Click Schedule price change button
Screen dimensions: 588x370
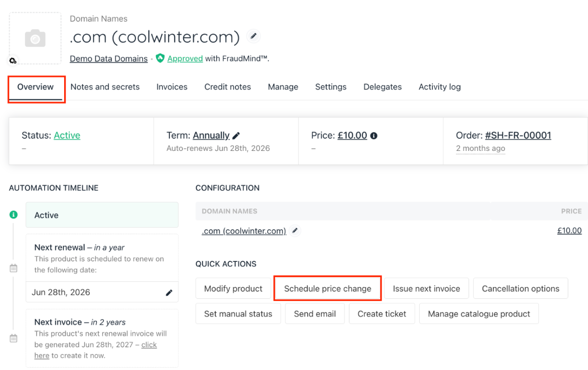click(x=328, y=289)
